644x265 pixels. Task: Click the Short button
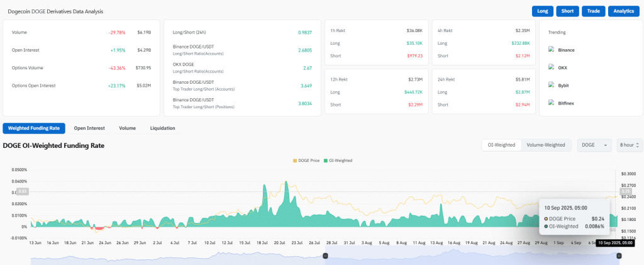point(567,11)
